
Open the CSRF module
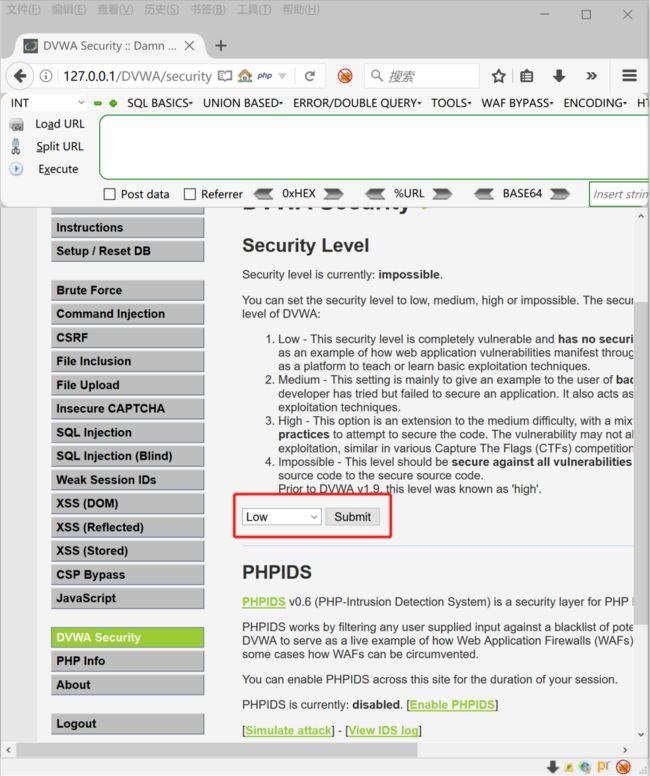coord(127,338)
